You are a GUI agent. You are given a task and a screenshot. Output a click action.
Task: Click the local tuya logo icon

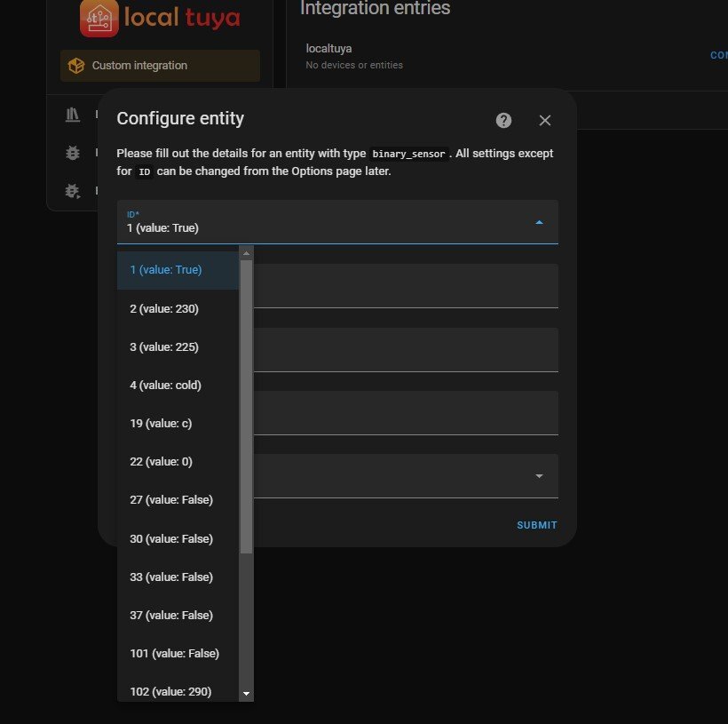[99, 18]
